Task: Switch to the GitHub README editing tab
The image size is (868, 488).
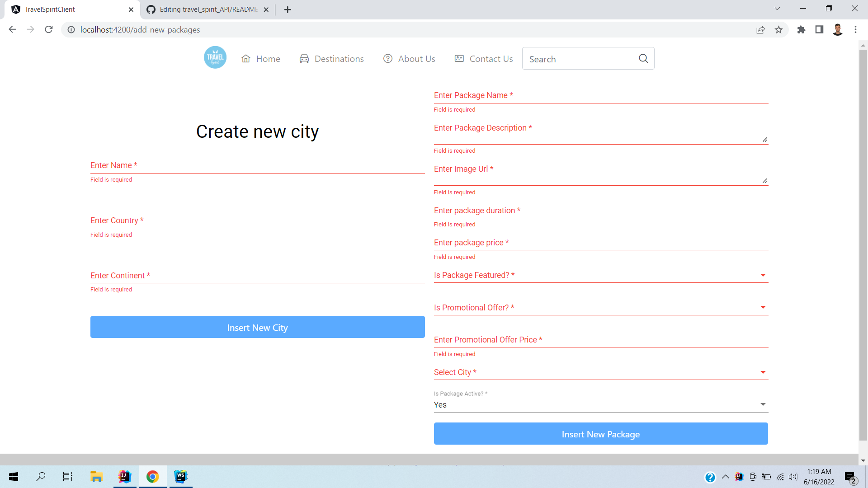Action: pos(208,9)
